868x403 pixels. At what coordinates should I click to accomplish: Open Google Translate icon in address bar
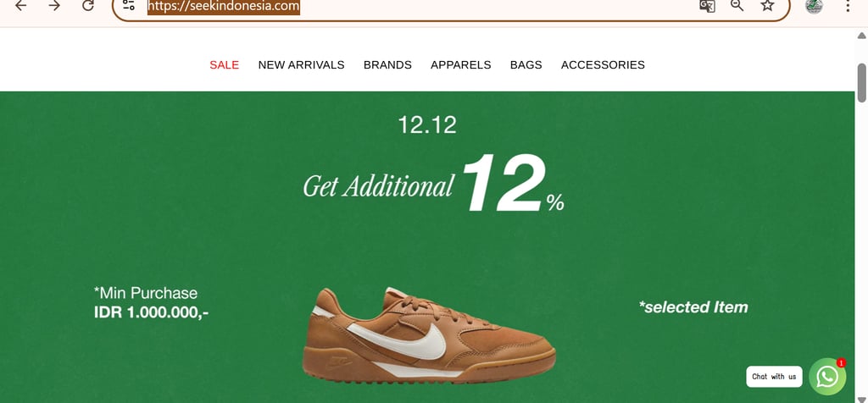pyautogui.click(x=707, y=6)
